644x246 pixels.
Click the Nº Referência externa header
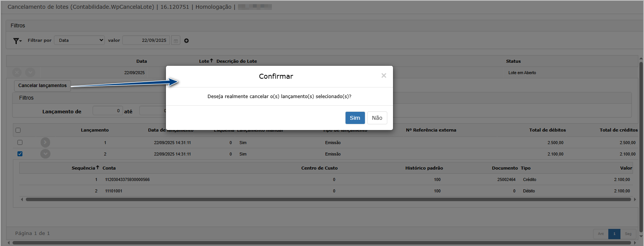tap(431, 130)
